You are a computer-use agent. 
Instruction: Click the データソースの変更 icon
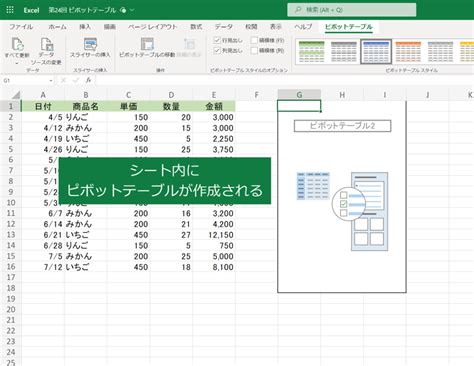[47, 44]
